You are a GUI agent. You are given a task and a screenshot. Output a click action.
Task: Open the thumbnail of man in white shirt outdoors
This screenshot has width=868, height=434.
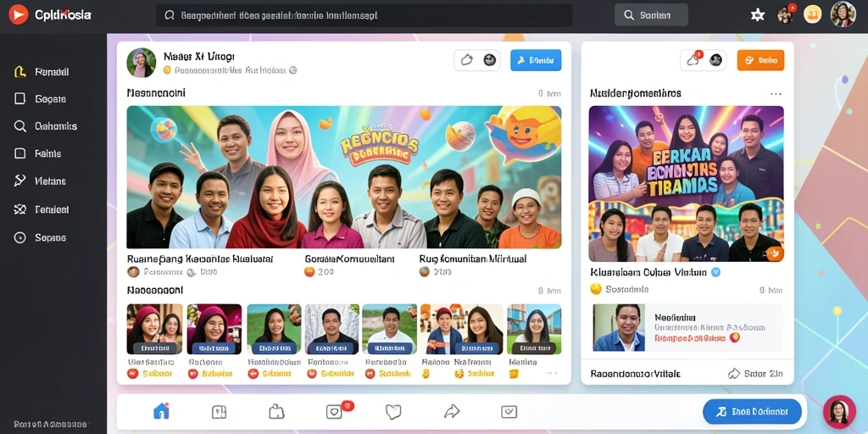point(390,329)
